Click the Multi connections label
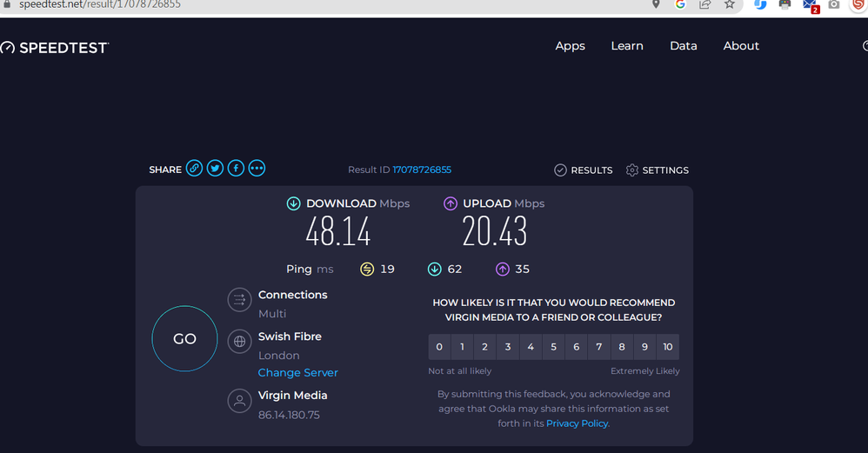Viewport: 868px width, 453px height. [272, 314]
